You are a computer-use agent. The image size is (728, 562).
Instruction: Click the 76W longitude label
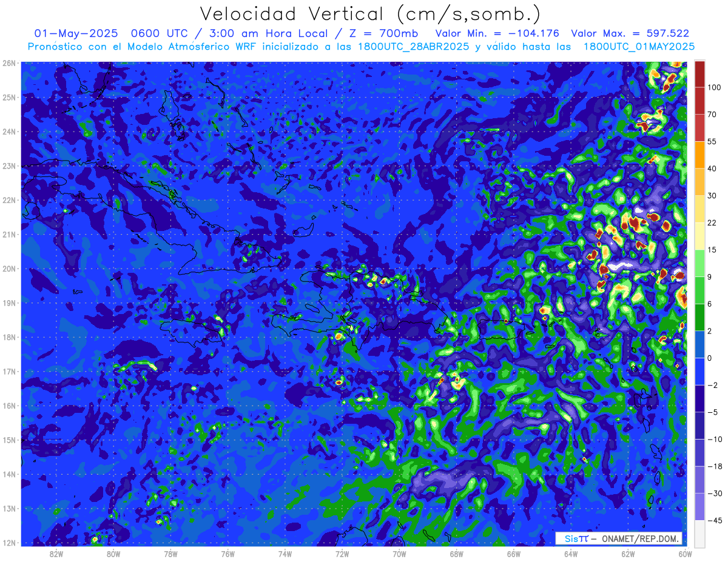[x=228, y=554]
